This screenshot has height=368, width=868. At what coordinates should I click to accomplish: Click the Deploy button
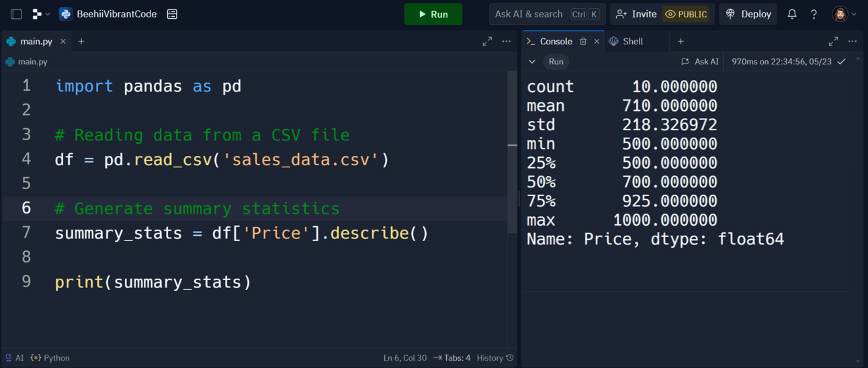pyautogui.click(x=748, y=14)
